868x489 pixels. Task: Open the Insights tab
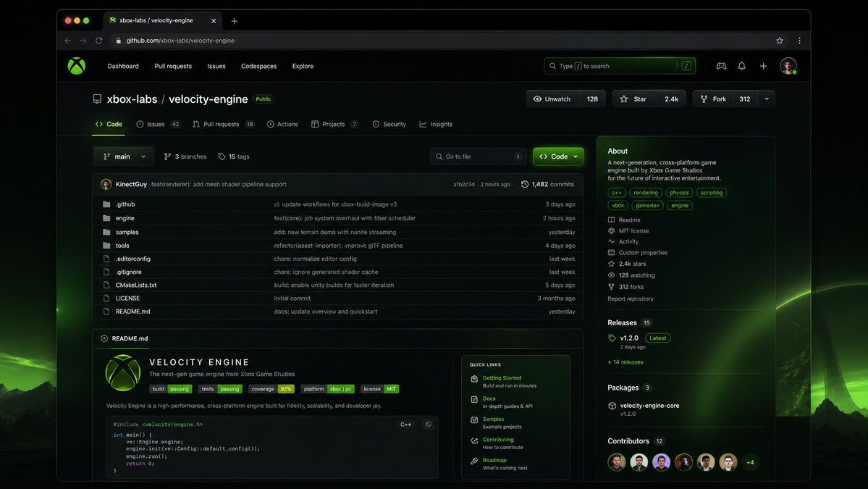(x=436, y=124)
